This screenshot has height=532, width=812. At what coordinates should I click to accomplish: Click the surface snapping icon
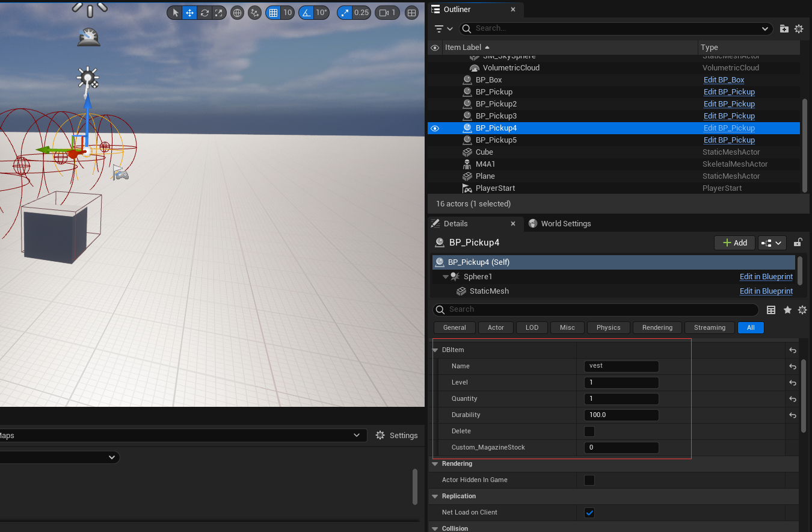click(255, 13)
